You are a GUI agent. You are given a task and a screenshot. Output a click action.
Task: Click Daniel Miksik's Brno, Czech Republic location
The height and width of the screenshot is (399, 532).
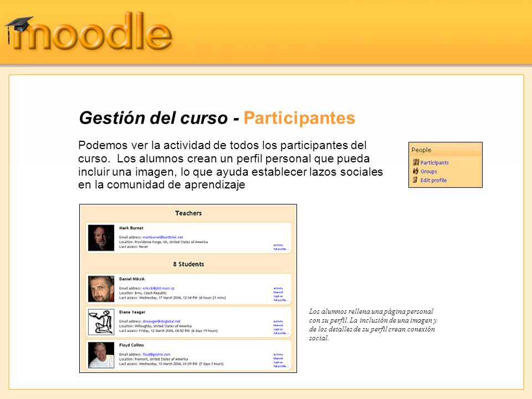coord(143,293)
